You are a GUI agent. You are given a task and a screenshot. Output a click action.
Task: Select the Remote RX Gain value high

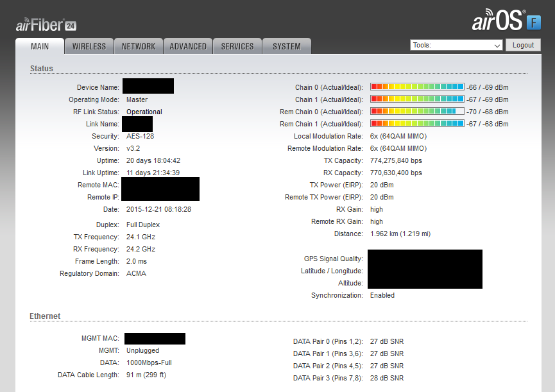click(377, 222)
